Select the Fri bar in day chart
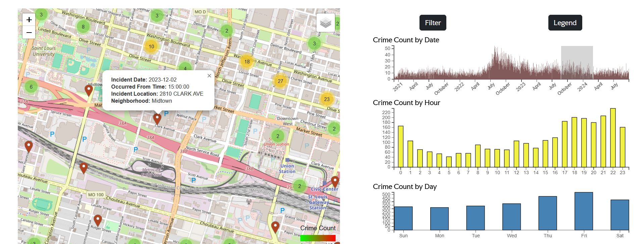This screenshot has width=644, height=244. tap(584, 211)
